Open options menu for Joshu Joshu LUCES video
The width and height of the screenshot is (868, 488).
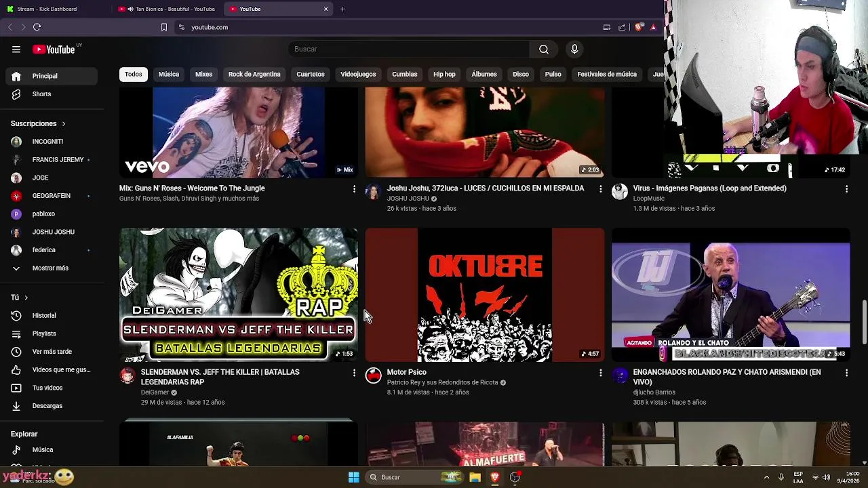pos(600,189)
